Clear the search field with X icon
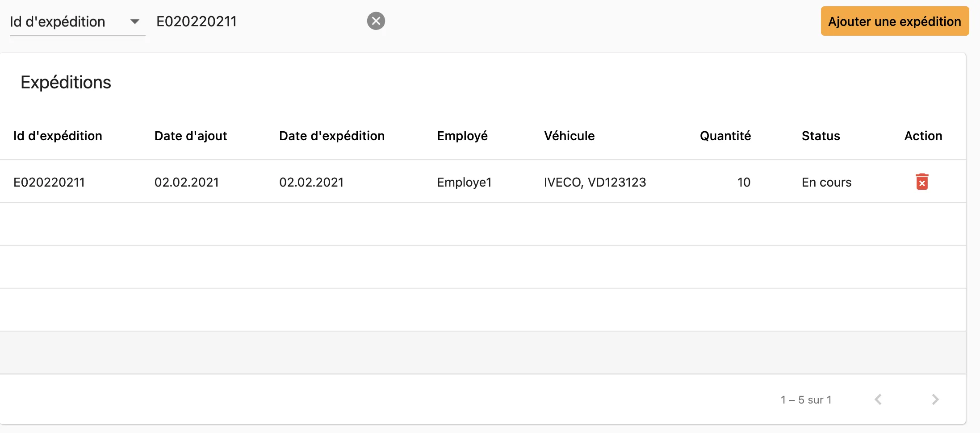Viewport: 980px width, 433px height. click(x=376, y=21)
